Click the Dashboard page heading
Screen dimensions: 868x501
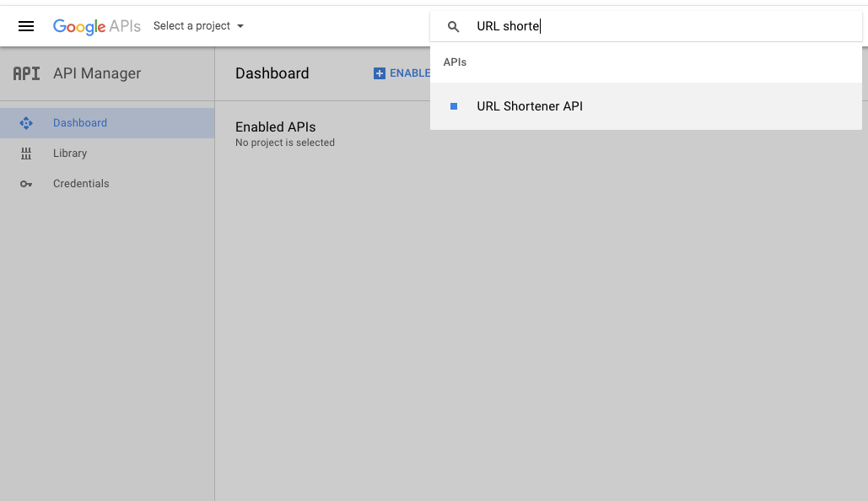(272, 73)
